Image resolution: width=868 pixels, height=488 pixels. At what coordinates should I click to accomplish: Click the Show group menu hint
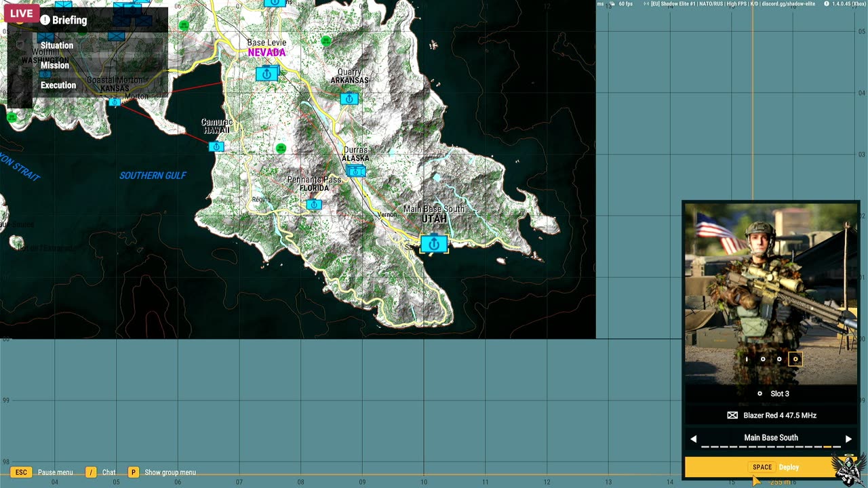[161, 472]
